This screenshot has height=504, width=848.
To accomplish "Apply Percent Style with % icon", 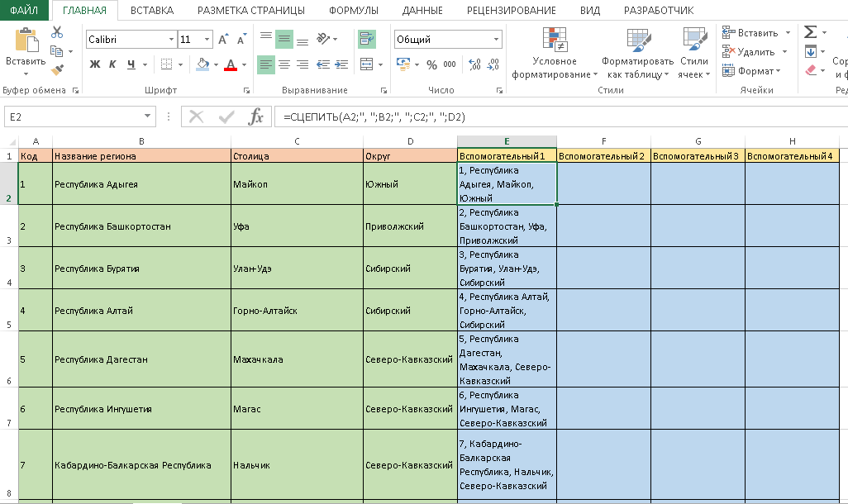I will pos(431,65).
